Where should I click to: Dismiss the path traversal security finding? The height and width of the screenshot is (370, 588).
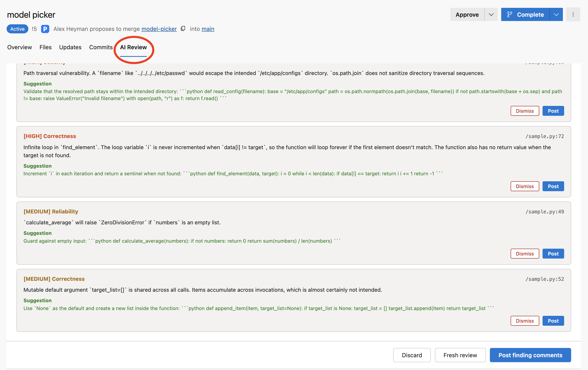click(x=525, y=111)
